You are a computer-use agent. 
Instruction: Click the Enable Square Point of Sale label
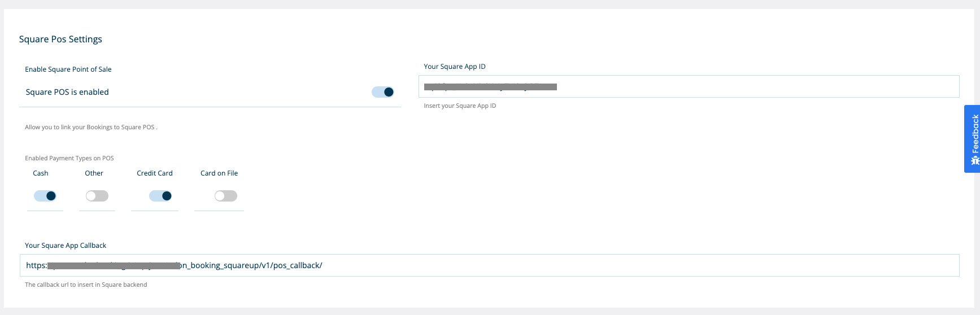tap(68, 69)
